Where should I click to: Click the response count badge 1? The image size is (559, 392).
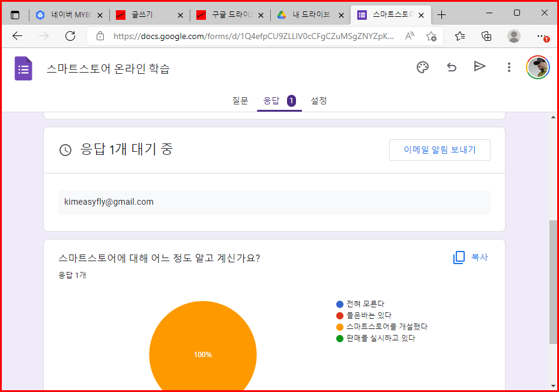291,101
